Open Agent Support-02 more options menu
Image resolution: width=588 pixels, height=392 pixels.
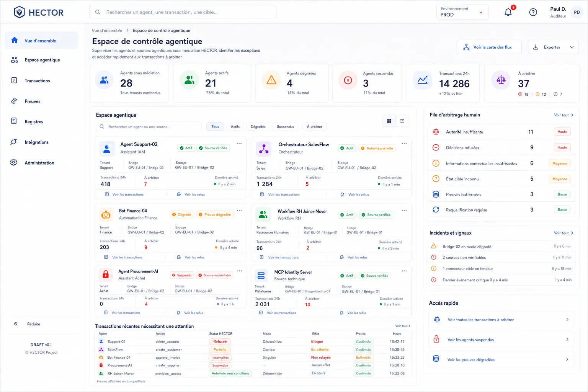(239, 144)
